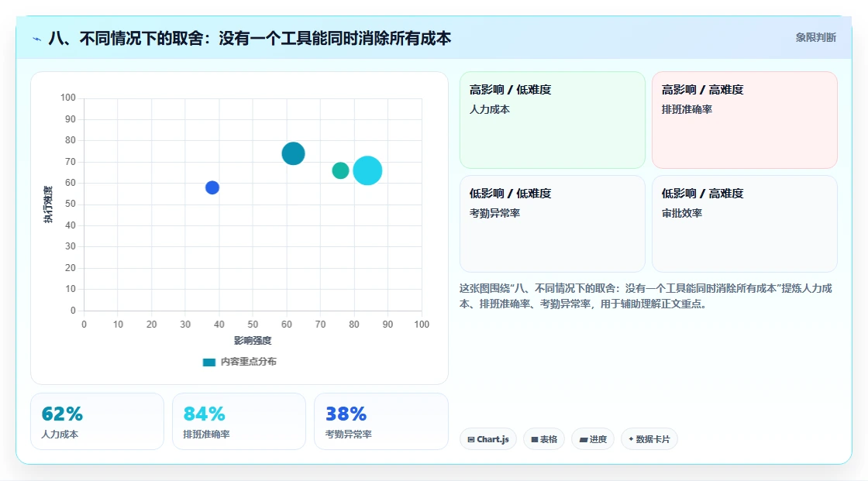Click the 84% 排班准确率 stat card
This screenshot has width=868, height=481.
pyautogui.click(x=239, y=421)
